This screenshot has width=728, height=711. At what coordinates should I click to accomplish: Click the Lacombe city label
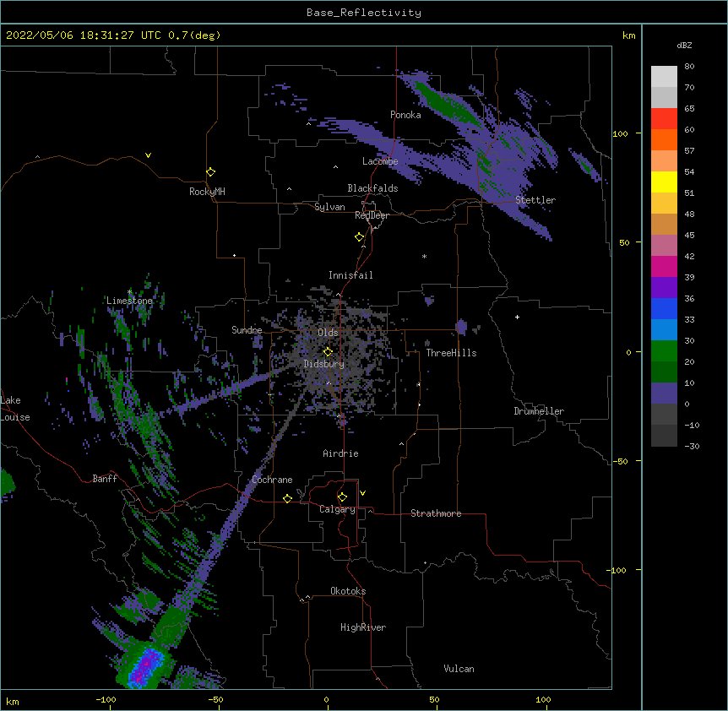[x=380, y=161]
